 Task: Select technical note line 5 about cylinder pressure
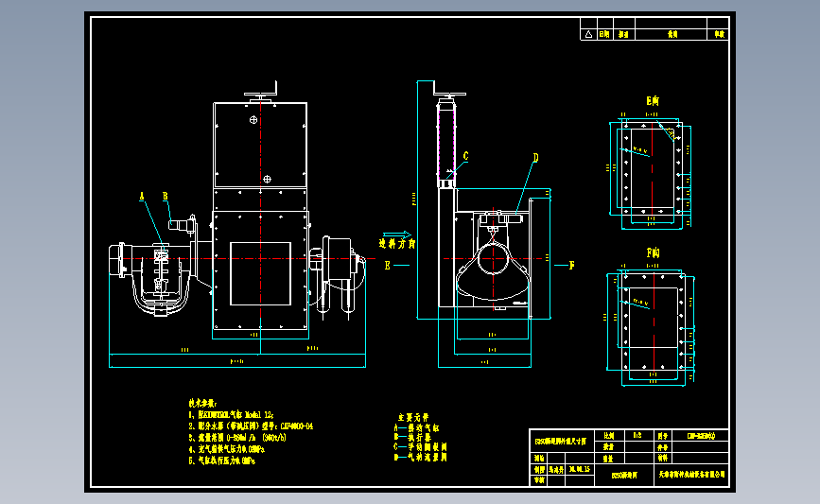coord(221,461)
